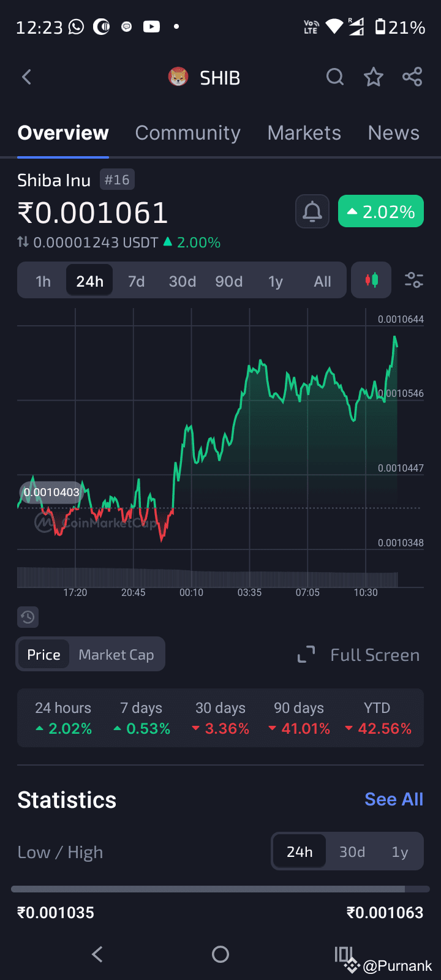Screen dimensions: 441x980
Task: Tap the 0.00001243 USDT conversion value
Action: tap(96, 243)
